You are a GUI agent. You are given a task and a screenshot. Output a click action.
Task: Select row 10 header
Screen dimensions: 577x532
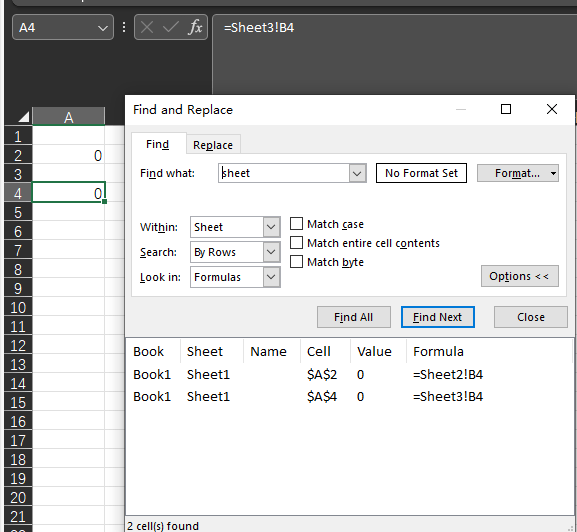(x=18, y=307)
